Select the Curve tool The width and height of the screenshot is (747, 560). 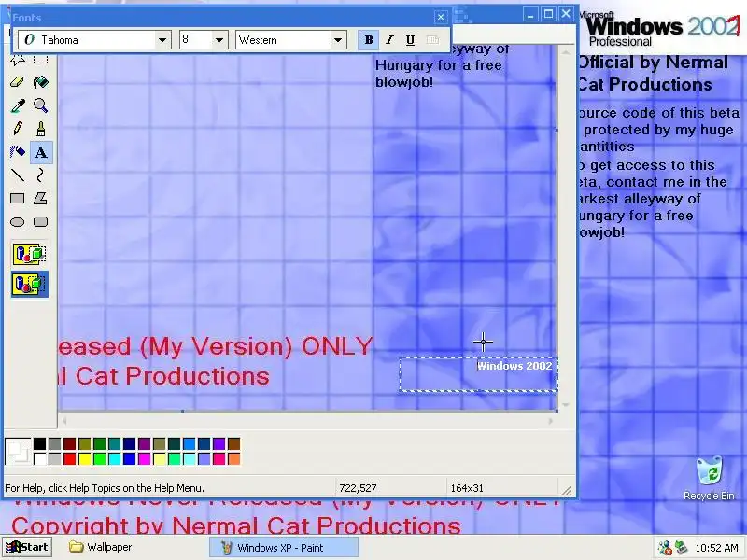click(x=40, y=175)
